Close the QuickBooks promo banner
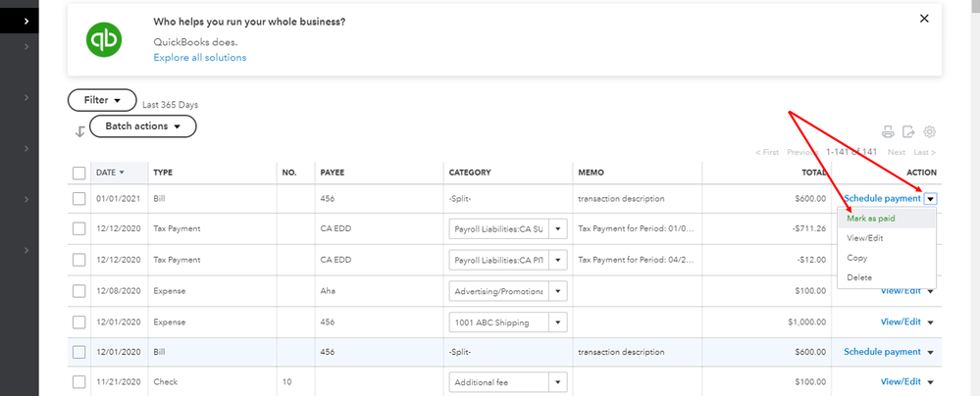 point(923,18)
